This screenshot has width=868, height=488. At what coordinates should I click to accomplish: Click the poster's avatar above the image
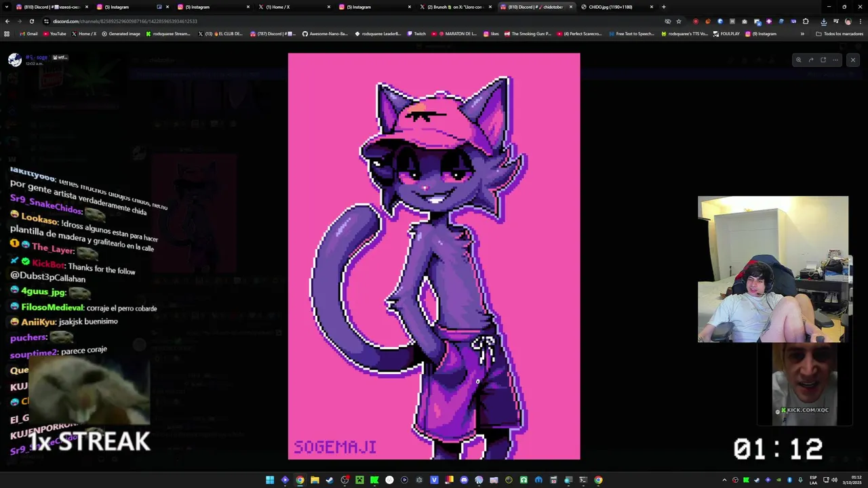coord(15,60)
